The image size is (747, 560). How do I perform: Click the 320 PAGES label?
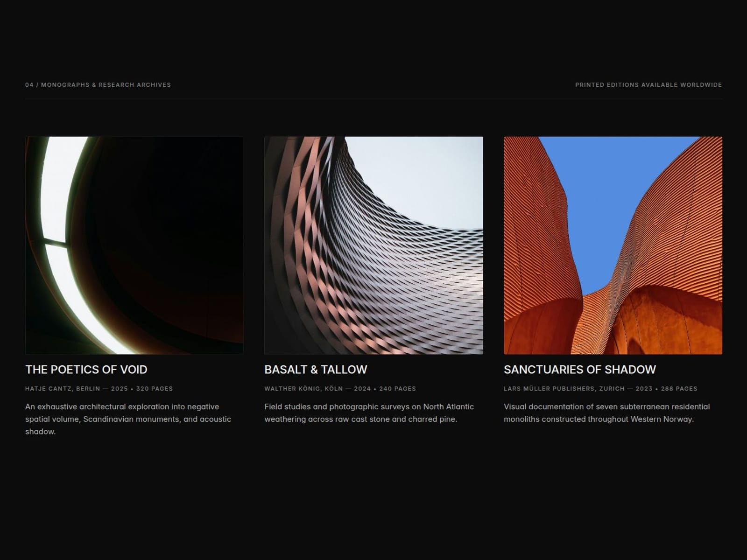[155, 389]
